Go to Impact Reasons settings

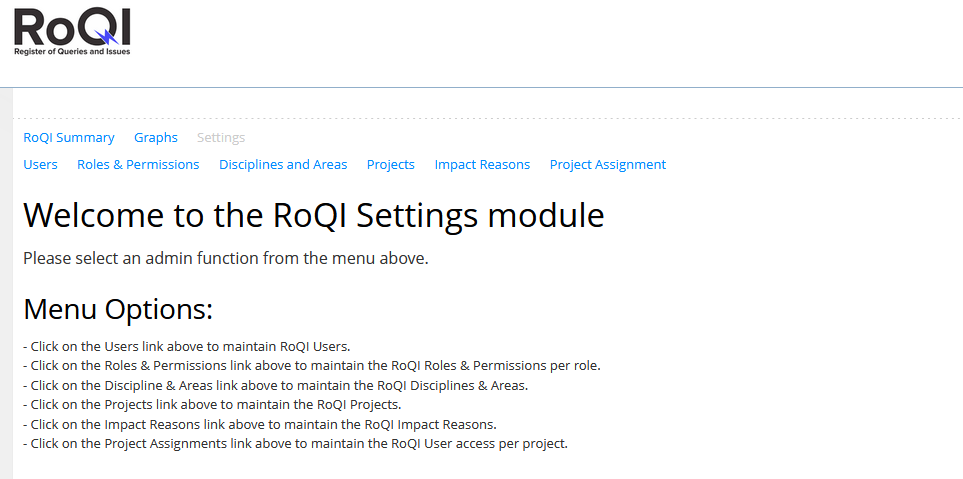[482, 165]
